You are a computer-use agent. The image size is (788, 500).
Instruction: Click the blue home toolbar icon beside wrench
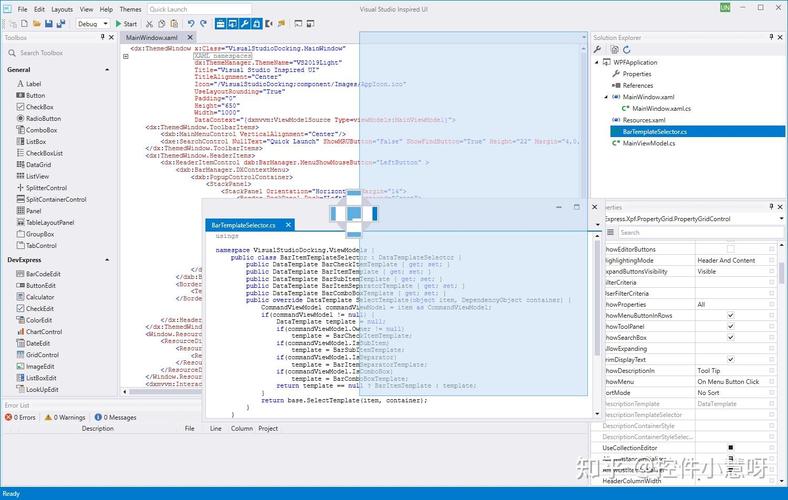point(256,23)
